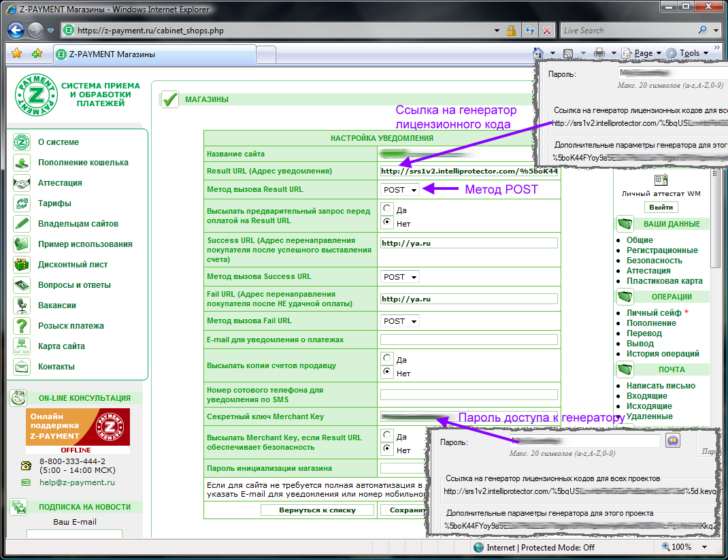Screen dimensions: 728x560
Task: Open Favorites Center star icon
Action: point(17,53)
